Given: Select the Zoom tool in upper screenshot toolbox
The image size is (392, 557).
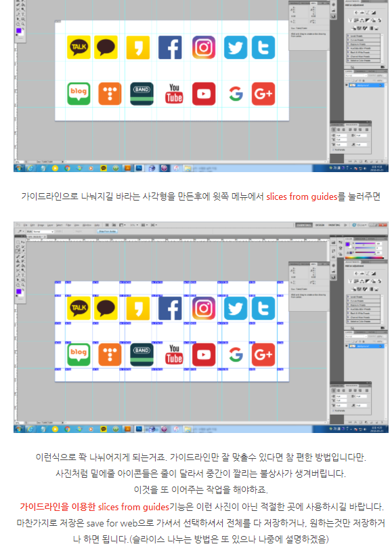Looking at the screenshot, I should click(23, 24).
